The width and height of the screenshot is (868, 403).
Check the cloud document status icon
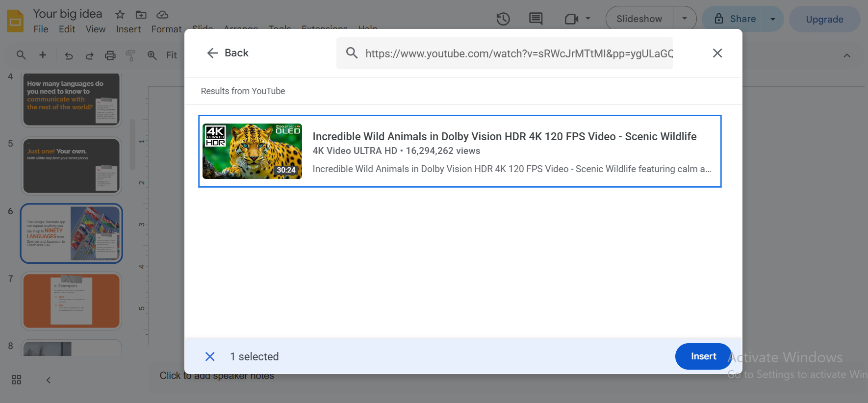pyautogui.click(x=162, y=14)
